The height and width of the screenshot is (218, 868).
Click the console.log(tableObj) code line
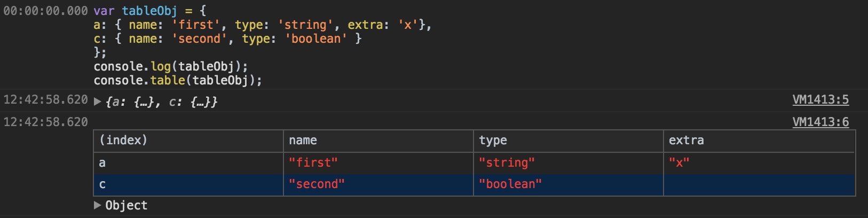(x=171, y=66)
